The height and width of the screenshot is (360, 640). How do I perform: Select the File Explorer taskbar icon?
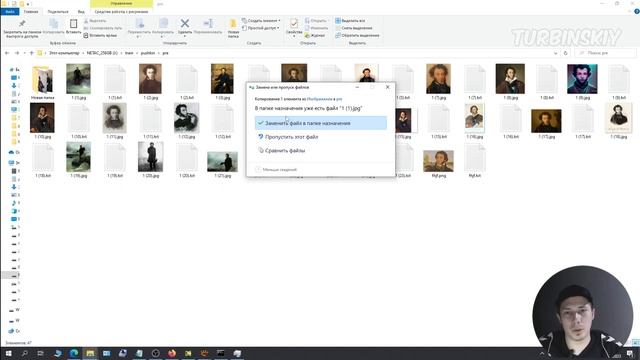click(90, 353)
